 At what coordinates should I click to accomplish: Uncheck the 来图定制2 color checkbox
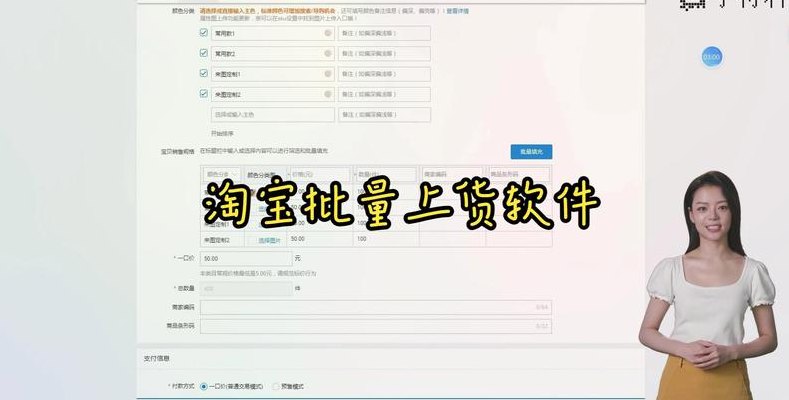point(204,94)
